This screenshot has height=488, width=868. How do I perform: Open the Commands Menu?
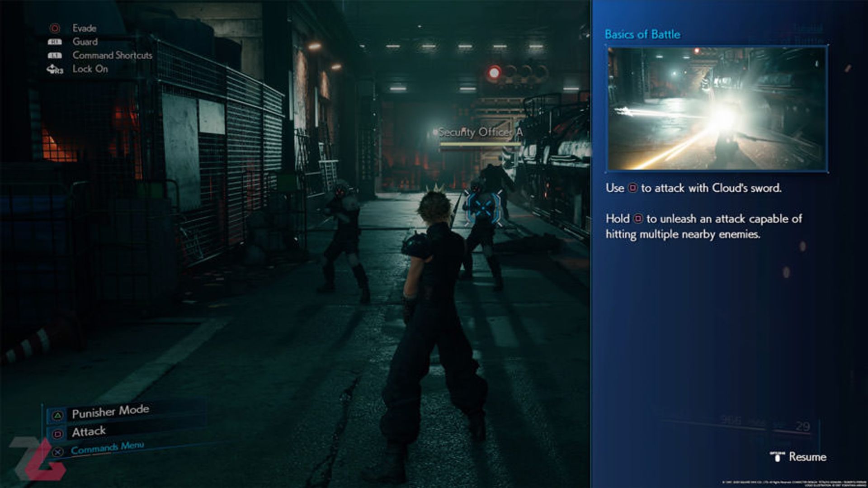coord(107,448)
